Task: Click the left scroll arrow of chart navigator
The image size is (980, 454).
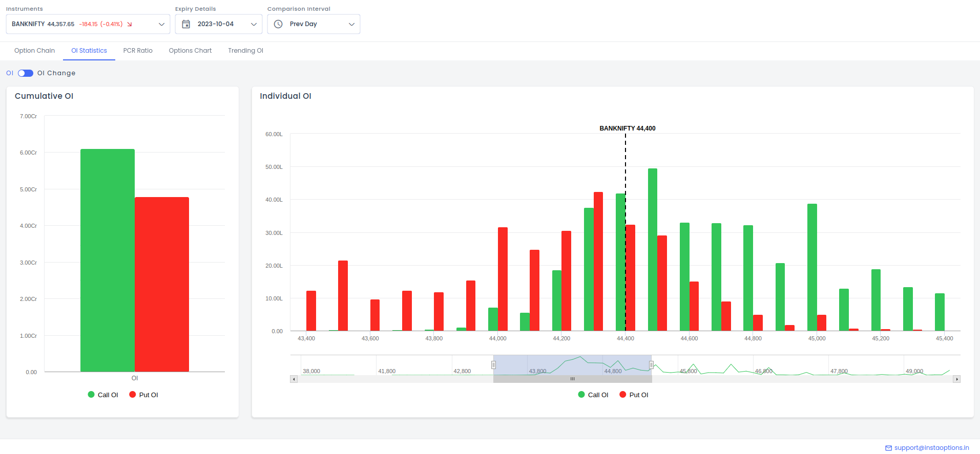Action: [294, 379]
